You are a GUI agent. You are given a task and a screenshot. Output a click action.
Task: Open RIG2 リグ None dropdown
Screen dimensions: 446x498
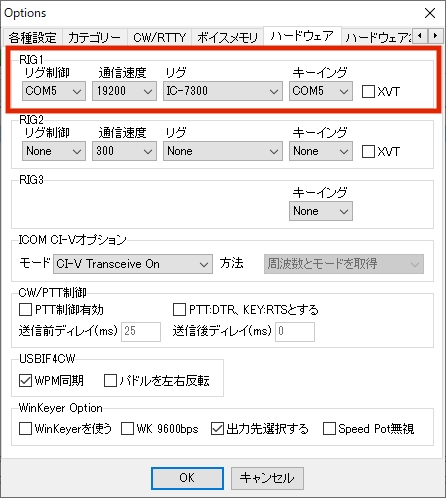pyautogui.click(x=223, y=151)
